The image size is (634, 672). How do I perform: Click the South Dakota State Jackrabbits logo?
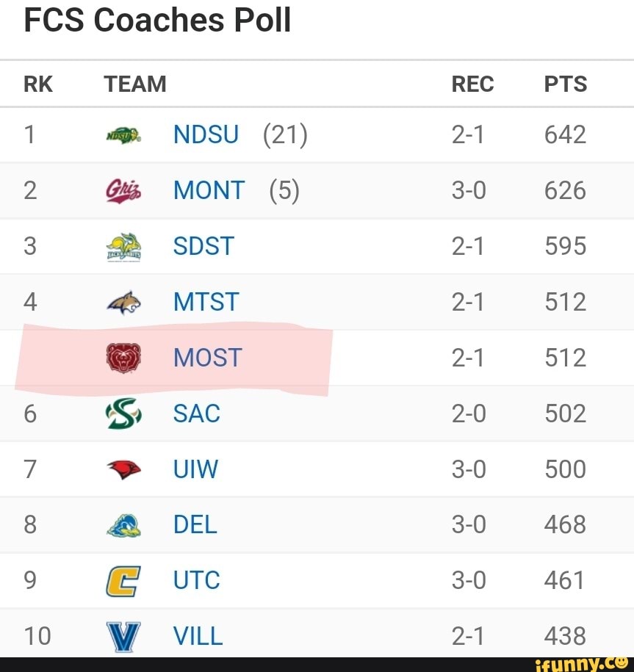point(123,247)
